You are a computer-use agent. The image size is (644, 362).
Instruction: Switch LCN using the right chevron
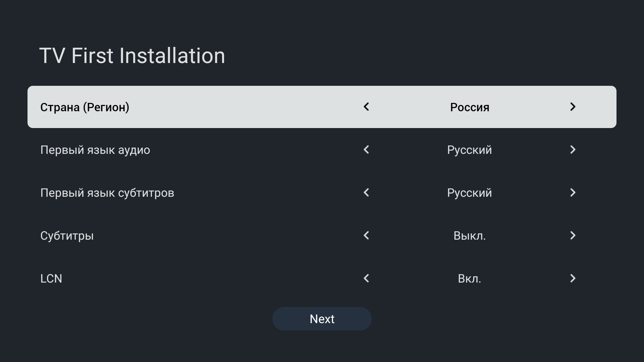point(573,279)
